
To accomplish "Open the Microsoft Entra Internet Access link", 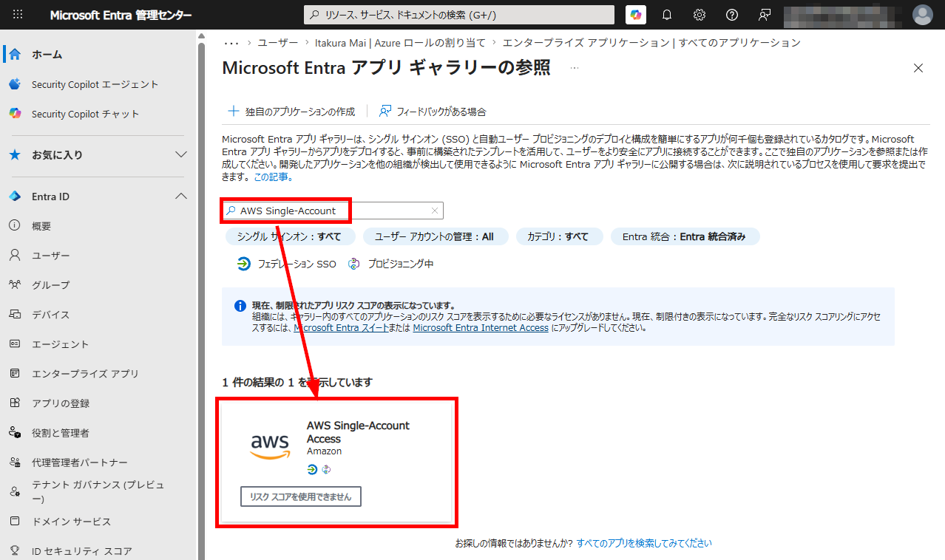I will point(481,327).
